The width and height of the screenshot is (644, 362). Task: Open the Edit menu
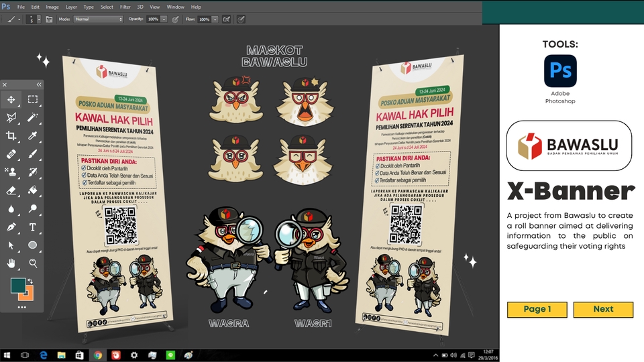tap(36, 7)
